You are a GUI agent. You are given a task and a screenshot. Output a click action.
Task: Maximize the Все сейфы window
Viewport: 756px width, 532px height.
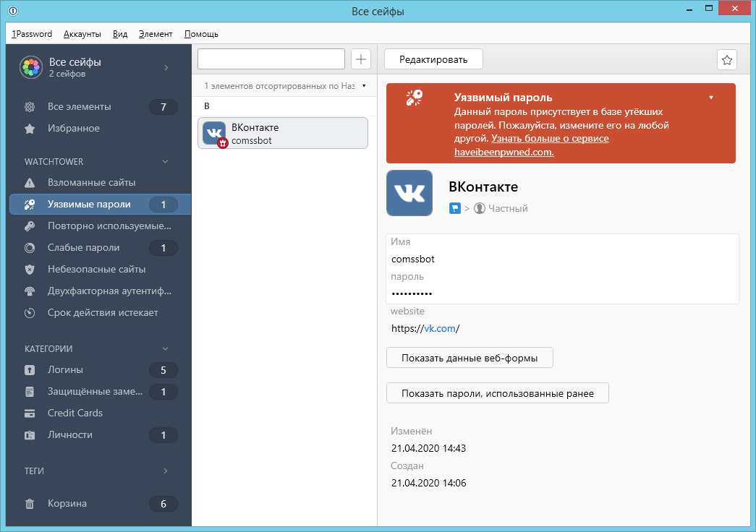tap(709, 8)
